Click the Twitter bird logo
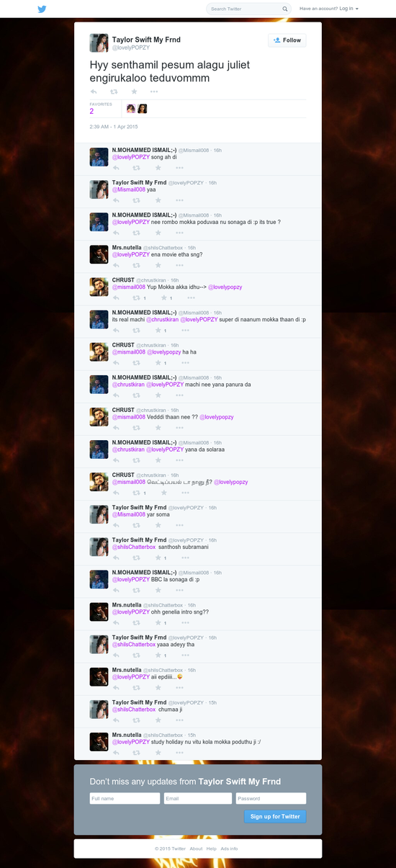Image resolution: width=396 pixels, height=868 pixels. coord(42,9)
